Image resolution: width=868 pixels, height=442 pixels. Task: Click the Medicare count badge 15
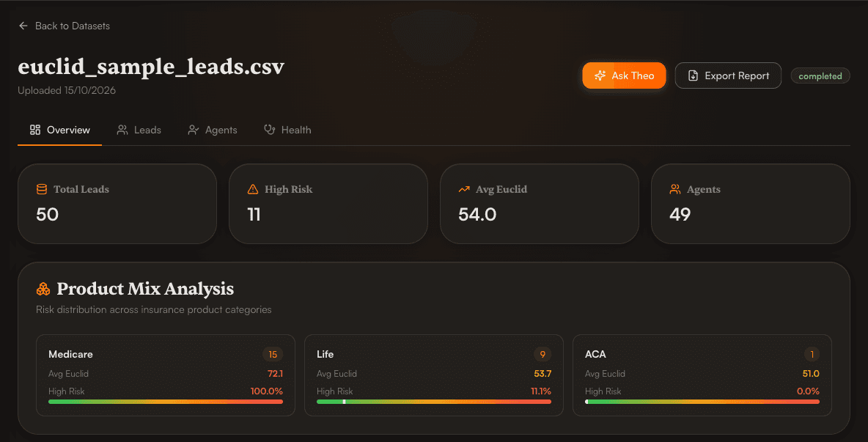click(x=273, y=354)
